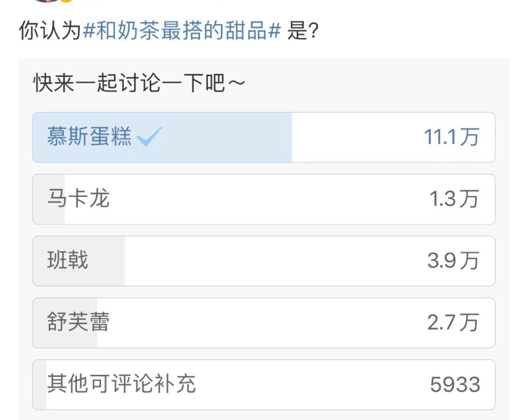This screenshot has height=420, width=525.
Task: Click the poll heading 快来一起讨论一下吧～
Action: [x=139, y=84]
